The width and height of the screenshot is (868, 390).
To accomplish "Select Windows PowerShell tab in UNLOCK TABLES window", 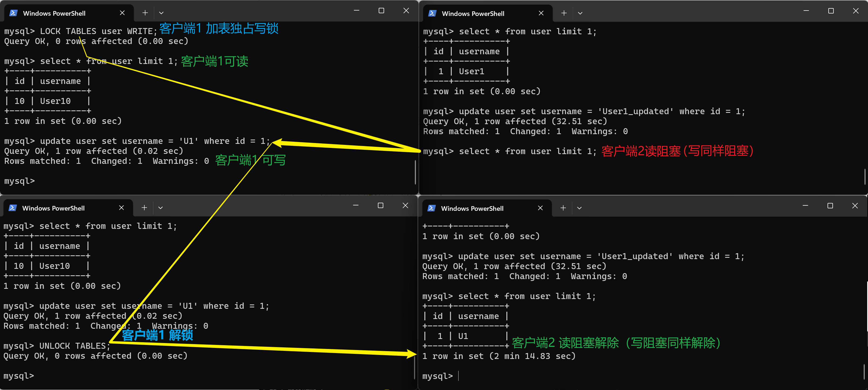I will click(x=69, y=208).
